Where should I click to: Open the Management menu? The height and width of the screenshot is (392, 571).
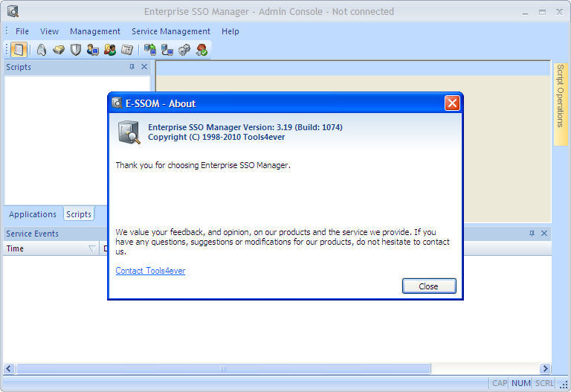94,31
